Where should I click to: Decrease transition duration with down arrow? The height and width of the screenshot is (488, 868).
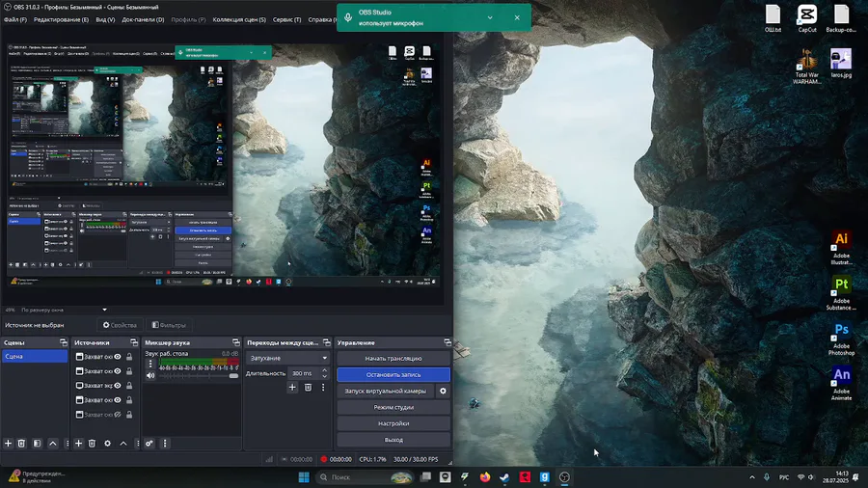tap(325, 376)
